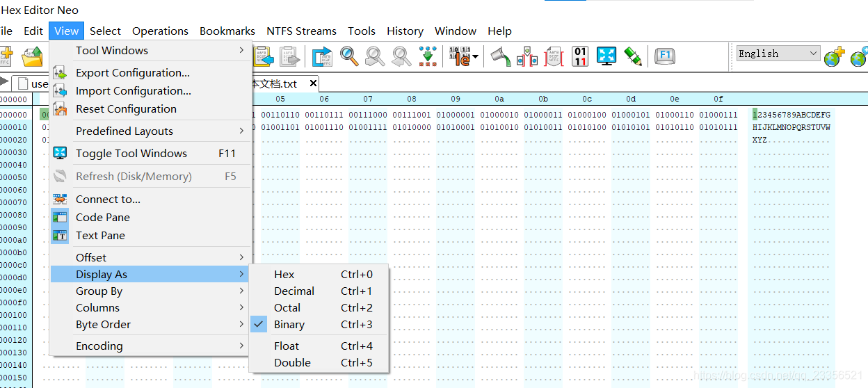Image resolution: width=868 pixels, height=388 pixels.
Task: Open the History menu
Action: [x=405, y=31]
